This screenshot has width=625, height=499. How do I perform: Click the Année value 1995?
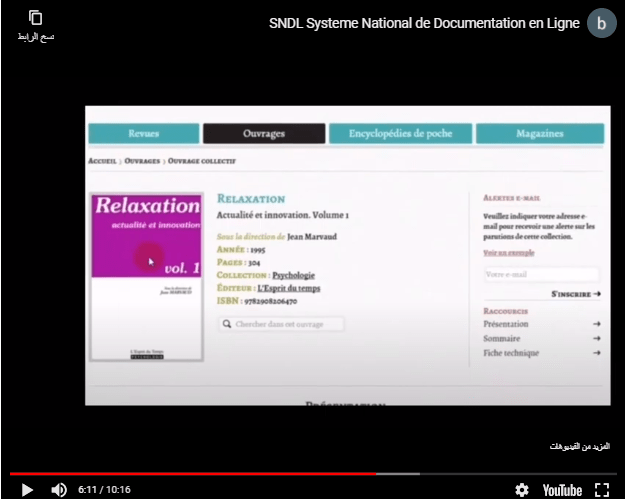point(257,250)
